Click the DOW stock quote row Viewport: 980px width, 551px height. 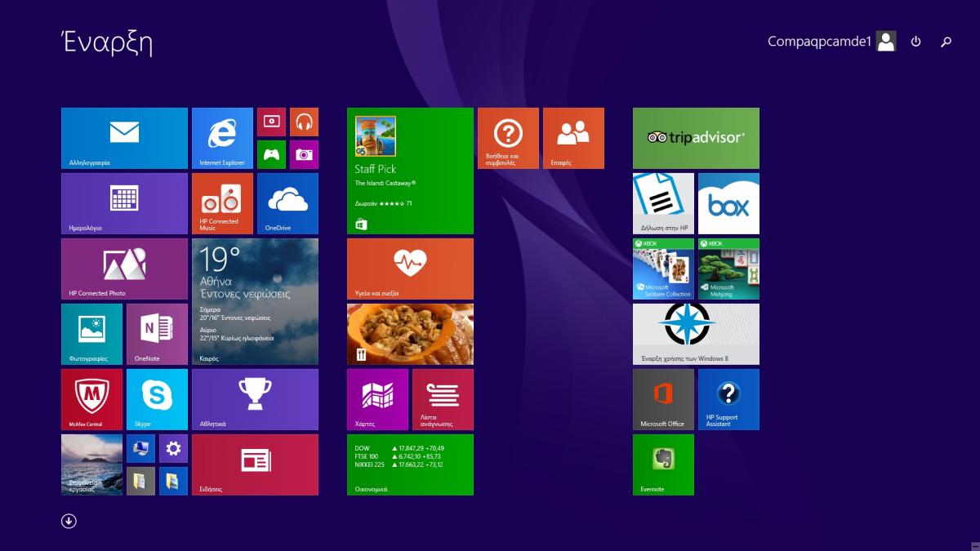coord(399,448)
